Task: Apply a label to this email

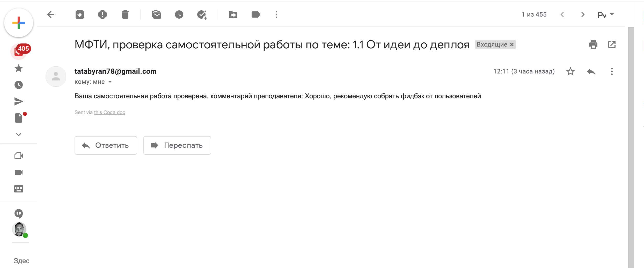Action: tap(255, 14)
